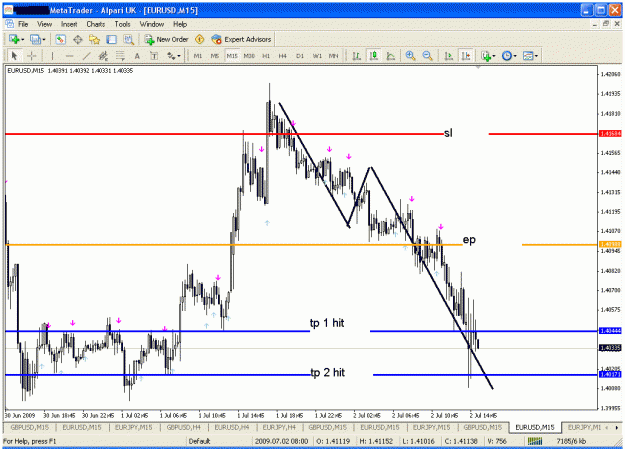The height and width of the screenshot is (449, 625).
Task: Zoom out of the chart
Action: (427, 56)
